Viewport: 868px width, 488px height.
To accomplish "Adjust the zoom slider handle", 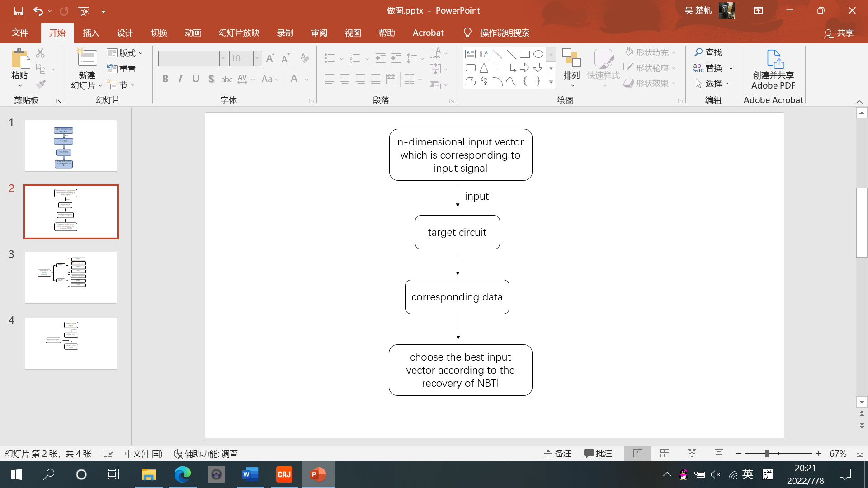I will 767,453.
